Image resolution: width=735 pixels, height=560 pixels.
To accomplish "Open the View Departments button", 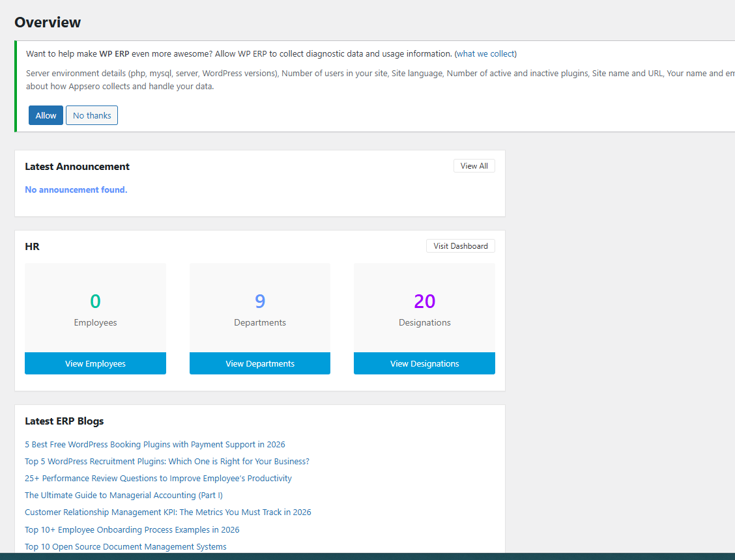I will coord(260,363).
